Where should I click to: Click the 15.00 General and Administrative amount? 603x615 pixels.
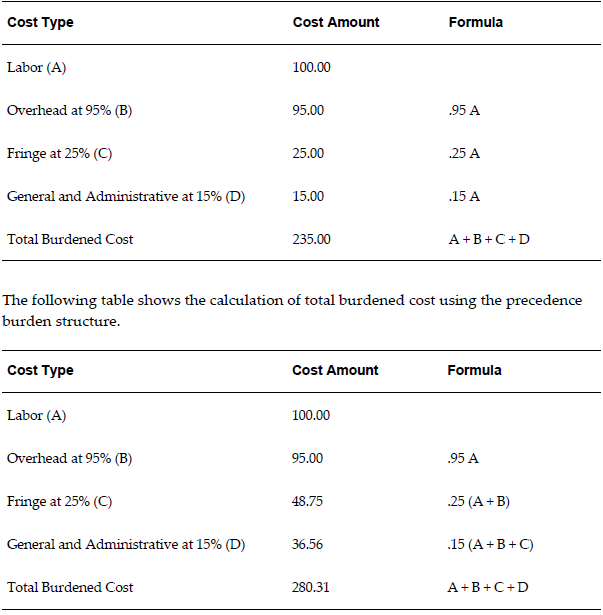[x=308, y=196]
